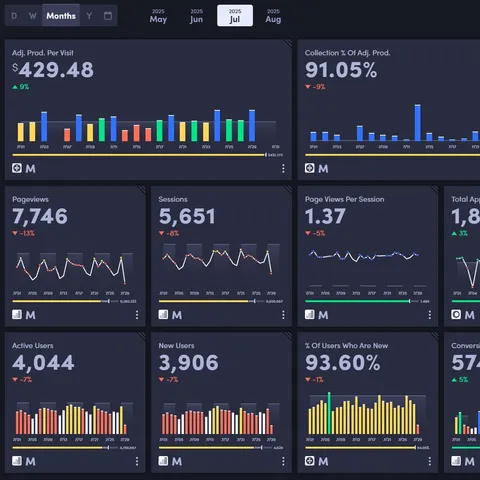The image size is (480, 480).
Task: Click the M interval icon on % Of Users Who Are New card
Action: click(x=323, y=462)
